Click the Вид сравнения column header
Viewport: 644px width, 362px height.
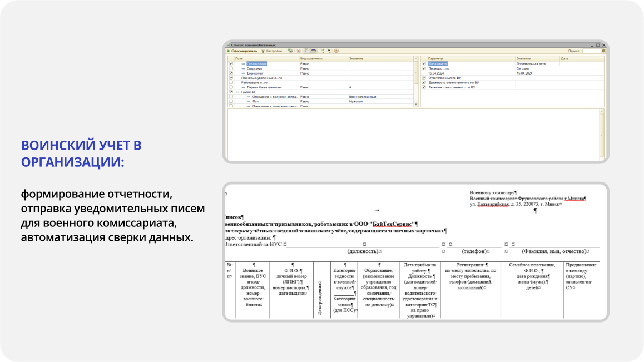323,59
